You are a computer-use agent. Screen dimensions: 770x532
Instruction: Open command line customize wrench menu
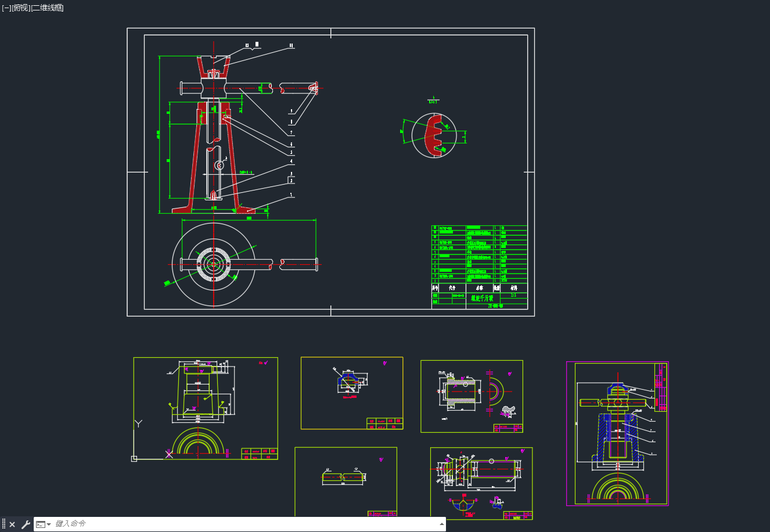[26, 524]
